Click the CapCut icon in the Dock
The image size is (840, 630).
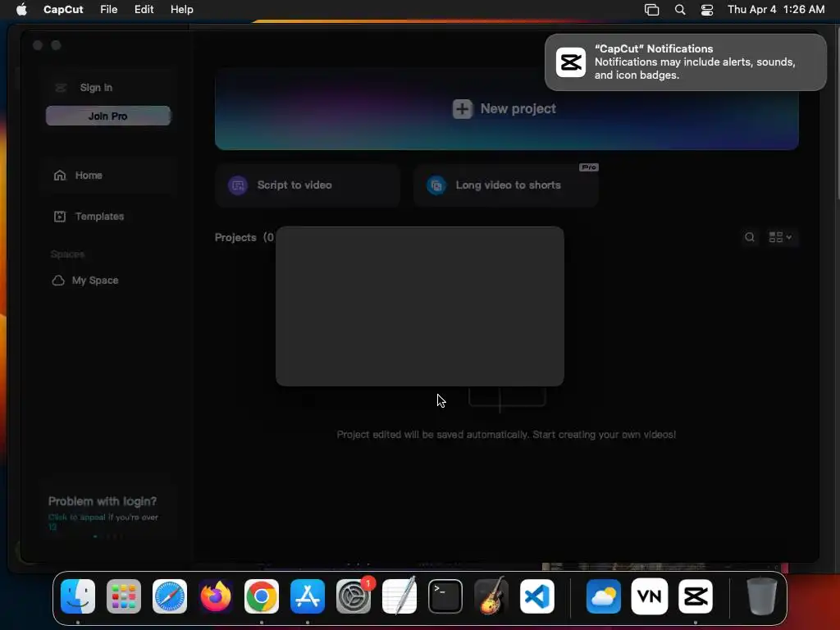[696, 596]
